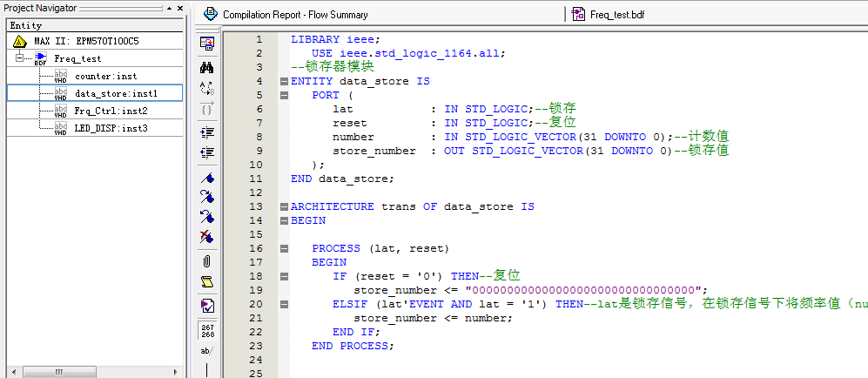868x378 pixels.
Task: Collapse the IF reset fold on line 18
Action: (285, 276)
